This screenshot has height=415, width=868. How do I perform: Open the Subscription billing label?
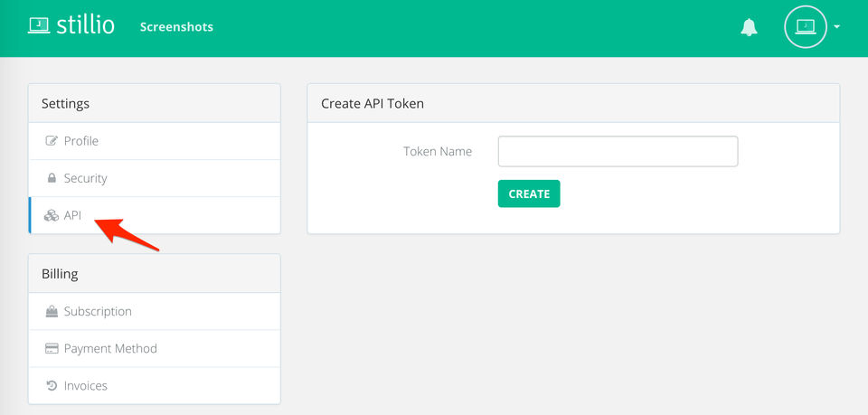pos(98,311)
